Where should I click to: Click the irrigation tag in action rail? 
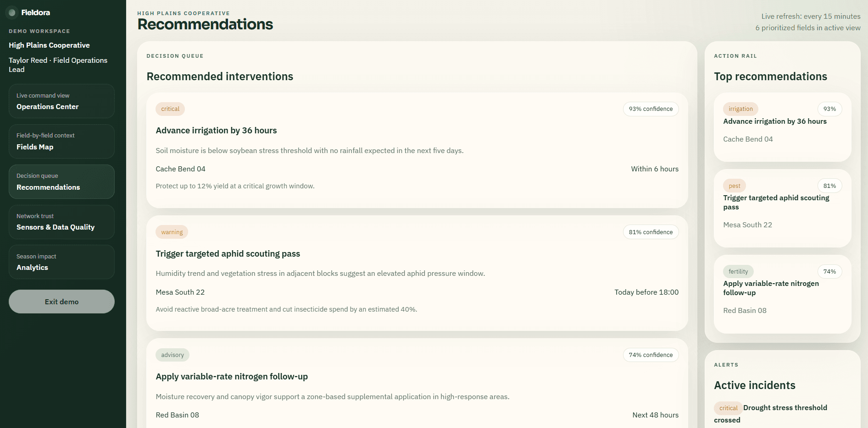(x=740, y=109)
